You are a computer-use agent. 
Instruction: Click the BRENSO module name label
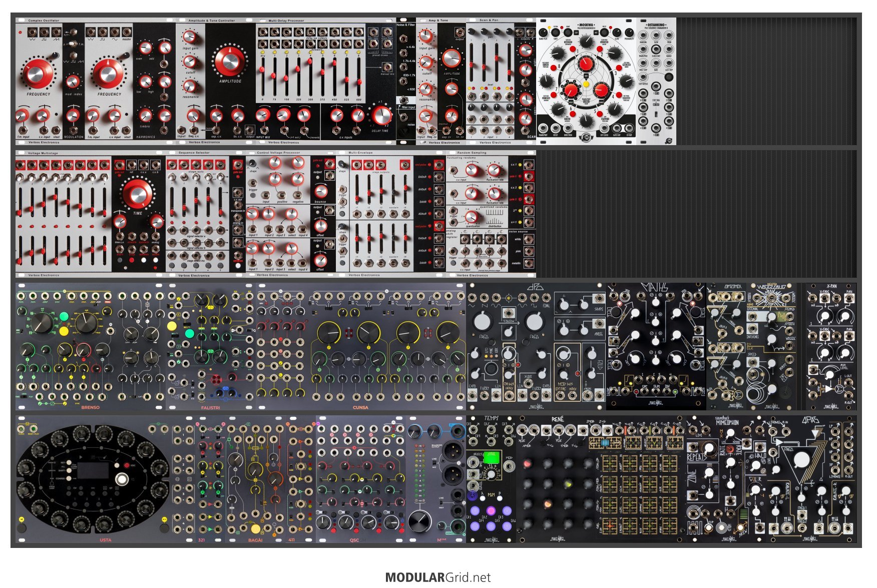click(x=91, y=407)
